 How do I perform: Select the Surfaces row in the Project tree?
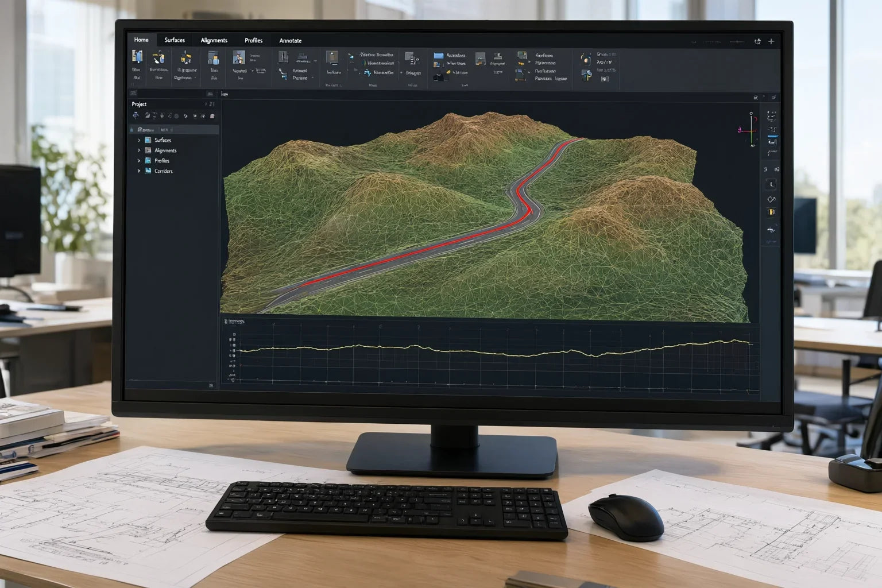(174, 140)
